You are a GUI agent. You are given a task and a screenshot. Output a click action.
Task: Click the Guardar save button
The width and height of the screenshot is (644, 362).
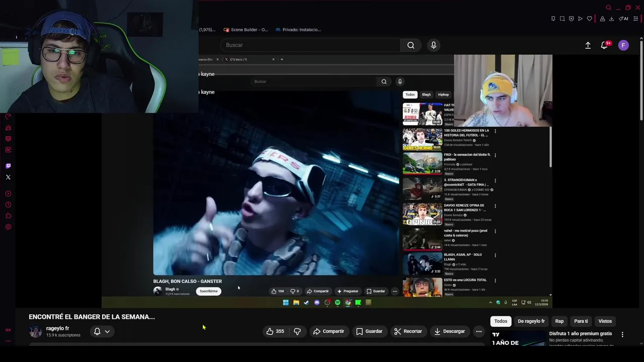pos(369,331)
